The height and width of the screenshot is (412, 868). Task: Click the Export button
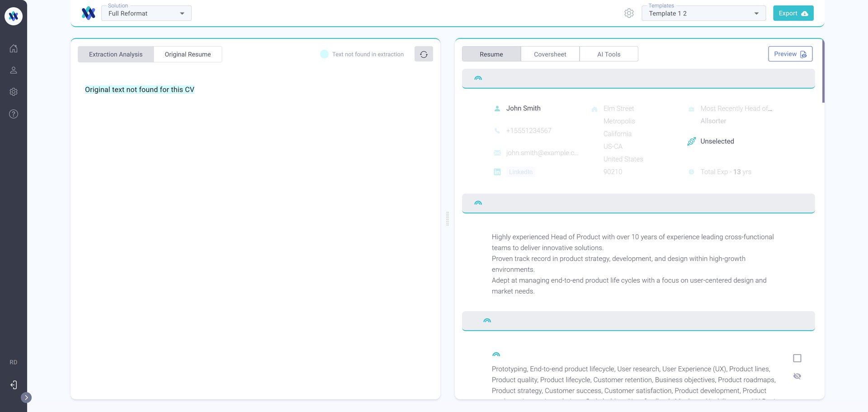[793, 14]
